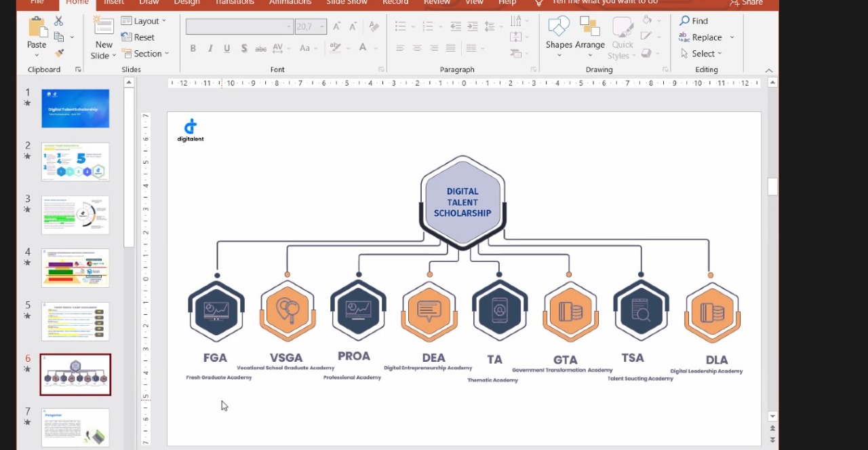Viewport: 868px width, 450px height.
Task: Toggle Bold formatting
Action: click(x=193, y=48)
